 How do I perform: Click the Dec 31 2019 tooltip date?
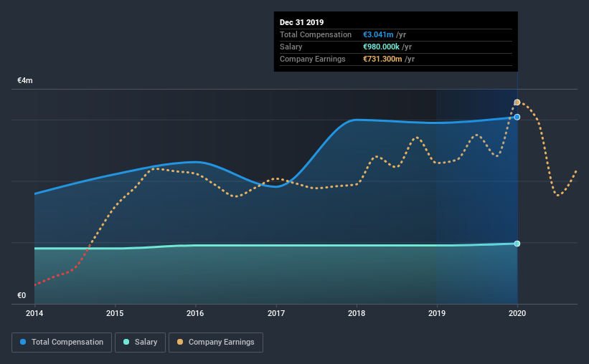click(x=301, y=22)
